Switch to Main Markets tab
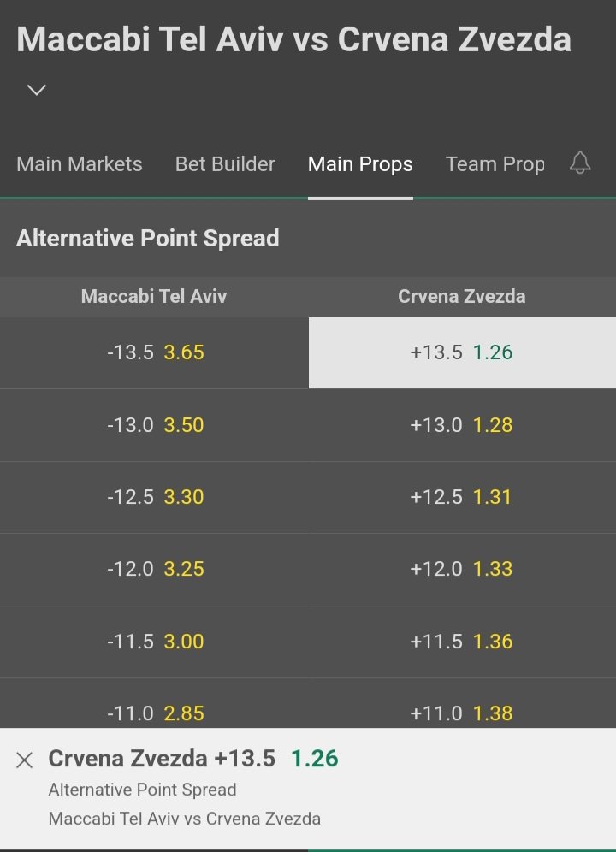The width and height of the screenshot is (616, 852). tap(80, 164)
